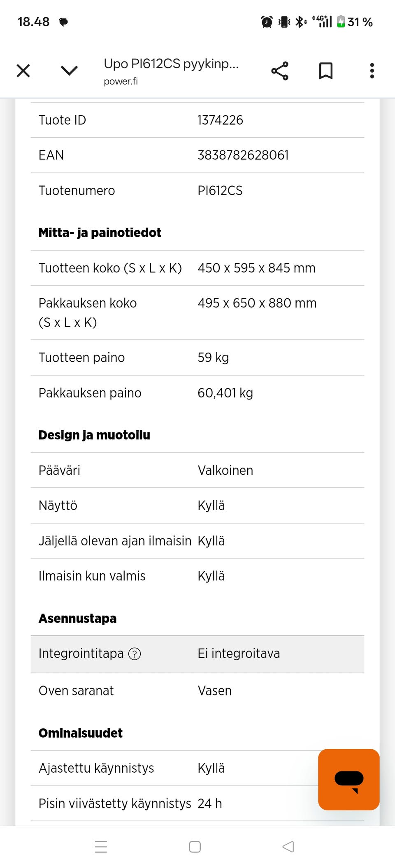Open the share options for this page

pyautogui.click(x=280, y=71)
